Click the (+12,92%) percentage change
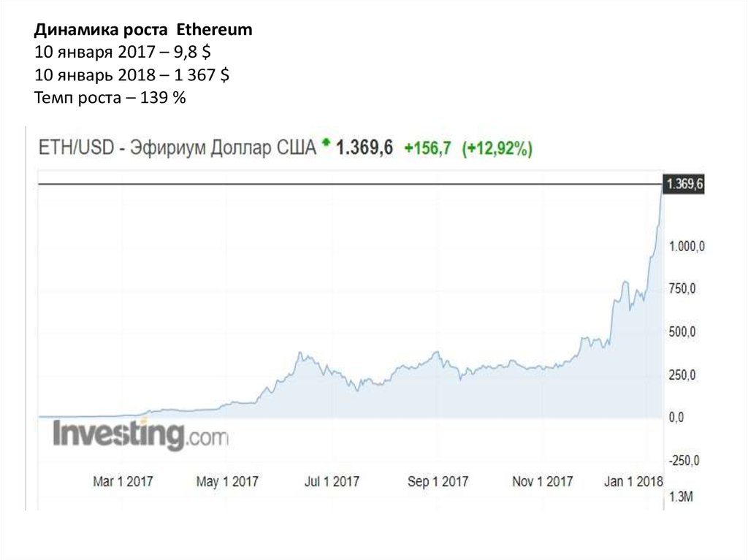Image resolution: width=748 pixels, height=560 pixels. pos(497,149)
